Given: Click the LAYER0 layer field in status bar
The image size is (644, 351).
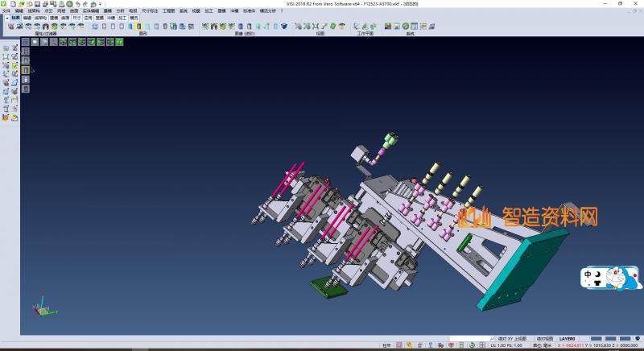Looking at the screenshot, I should click(568, 339).
